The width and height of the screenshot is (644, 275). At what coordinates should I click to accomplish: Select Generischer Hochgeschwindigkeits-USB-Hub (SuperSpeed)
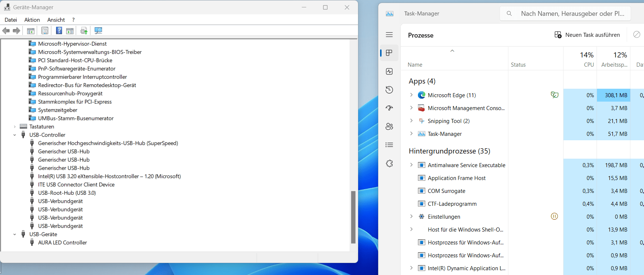(108, 143)
